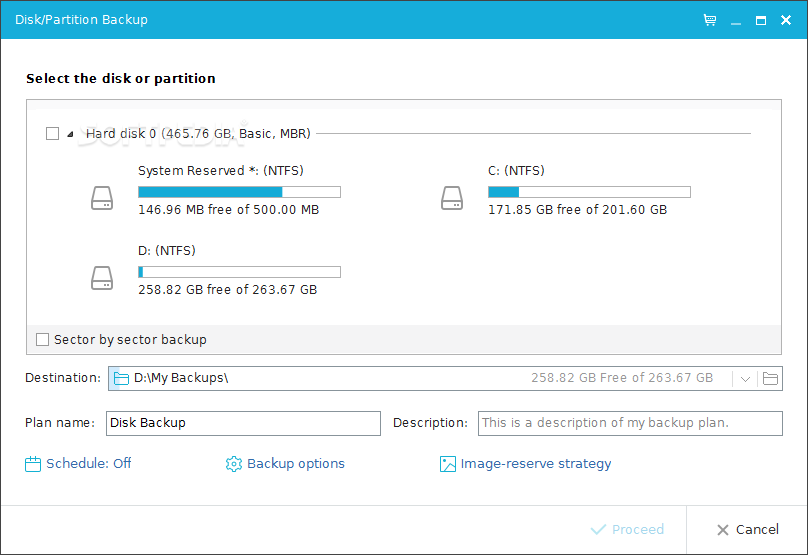This screenshot has width=808, height=555.
Task: Click the Cancel button
Action: (x=748, y=529)
